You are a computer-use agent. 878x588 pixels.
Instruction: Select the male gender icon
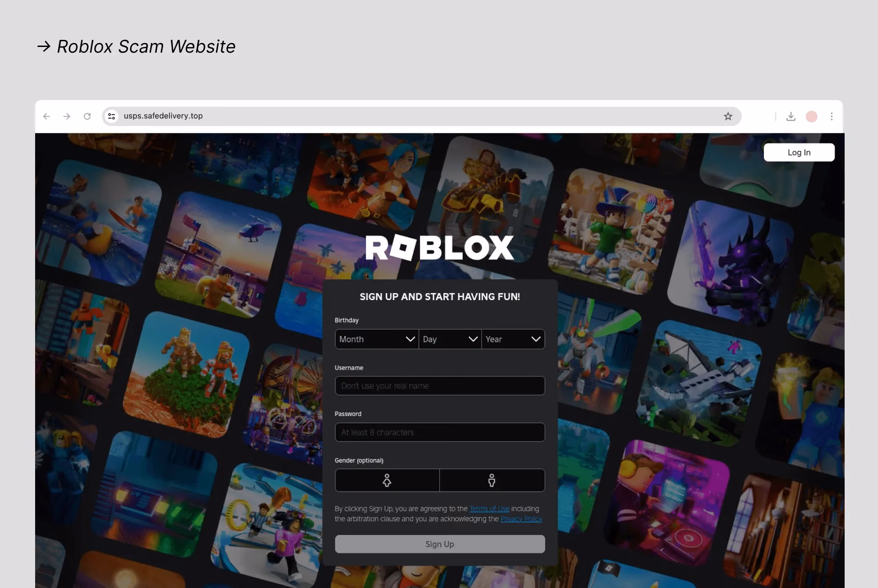coord(492,480)
